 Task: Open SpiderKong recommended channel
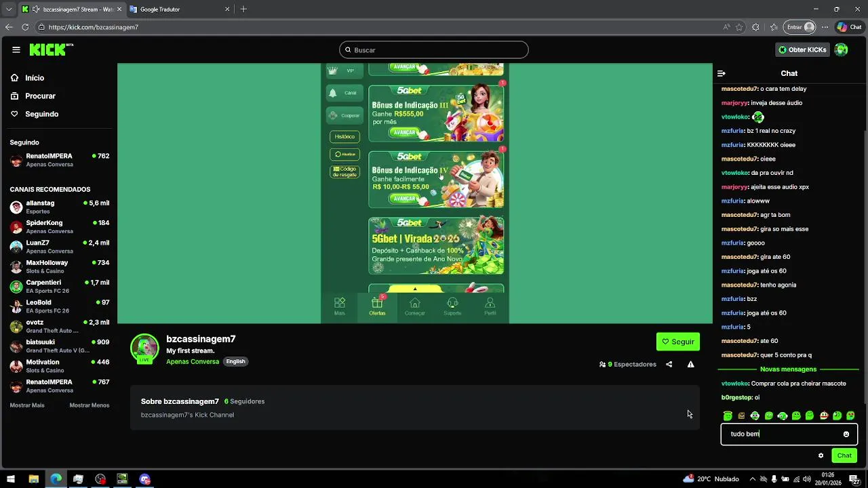point(59,226)
